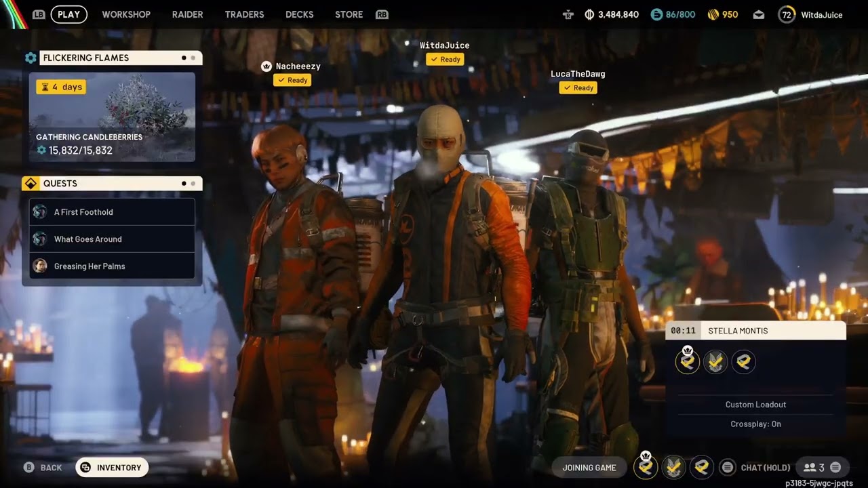Go to the DECKS tab
868x488 pixels.
point(300,14)
